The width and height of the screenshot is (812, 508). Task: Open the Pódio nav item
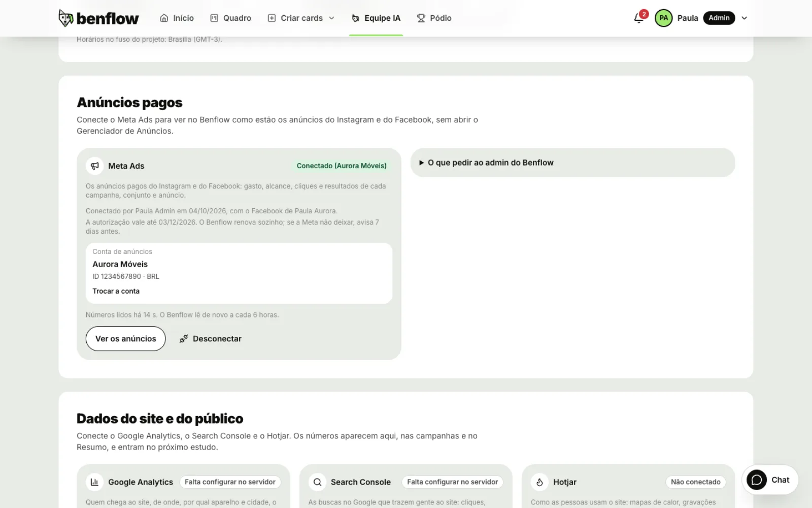pos(434,18)
